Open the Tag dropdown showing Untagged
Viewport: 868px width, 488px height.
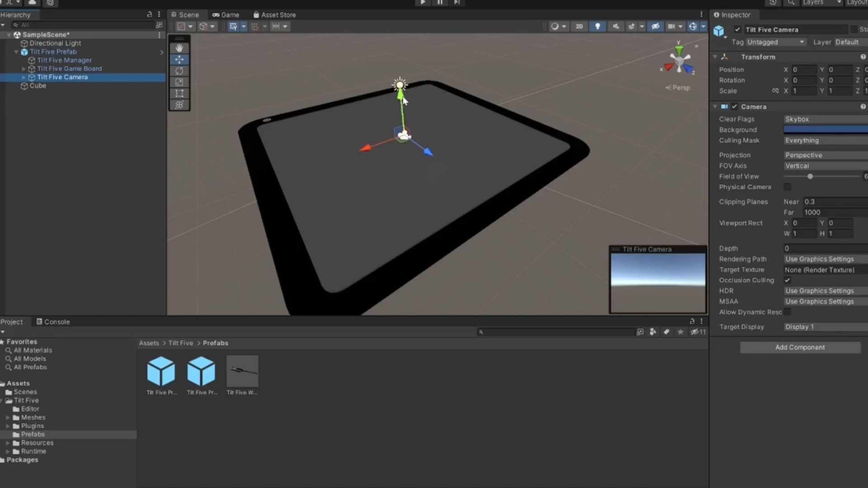(775, 42)
